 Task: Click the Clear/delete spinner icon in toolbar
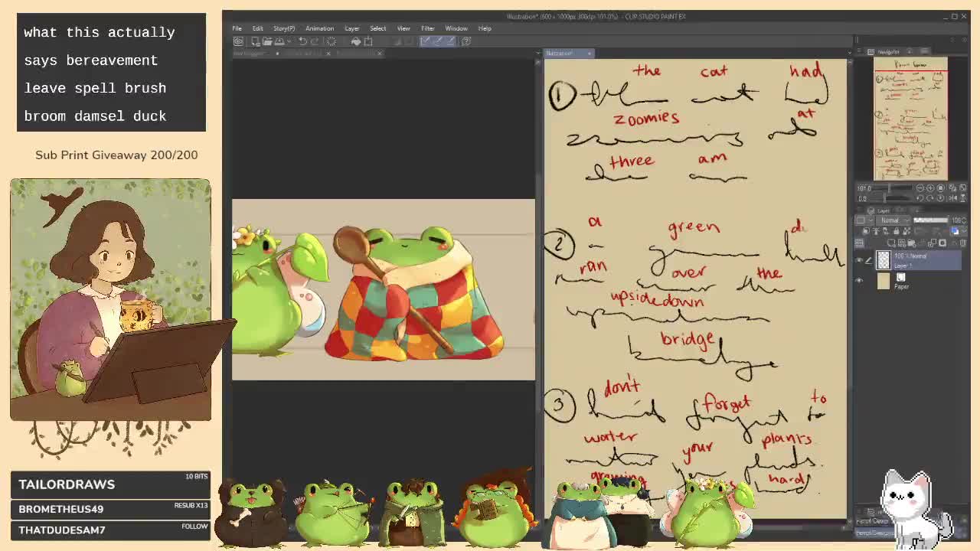(x=331, y=41)
